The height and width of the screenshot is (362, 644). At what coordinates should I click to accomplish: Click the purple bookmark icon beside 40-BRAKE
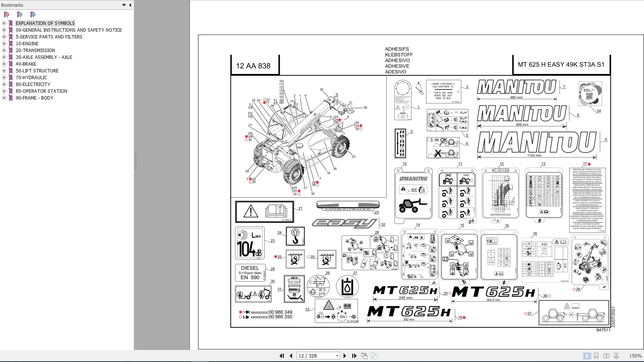click(11, 64)
